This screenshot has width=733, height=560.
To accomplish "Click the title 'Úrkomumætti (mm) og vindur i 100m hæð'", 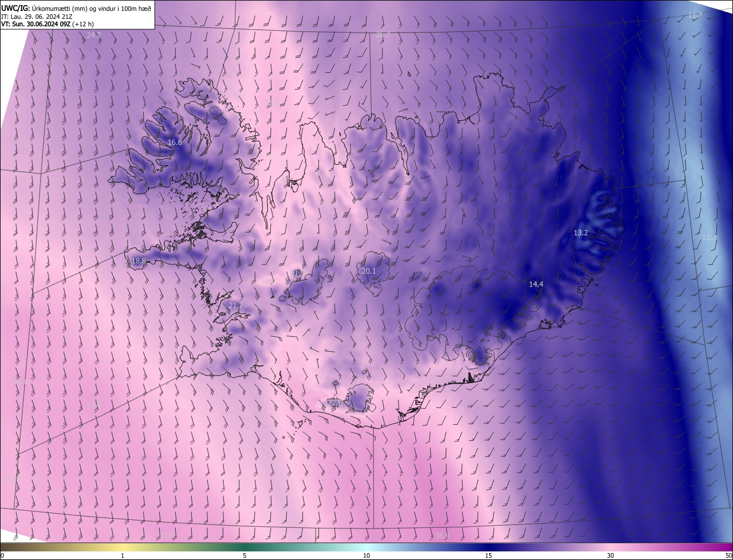I will [92, 8].
